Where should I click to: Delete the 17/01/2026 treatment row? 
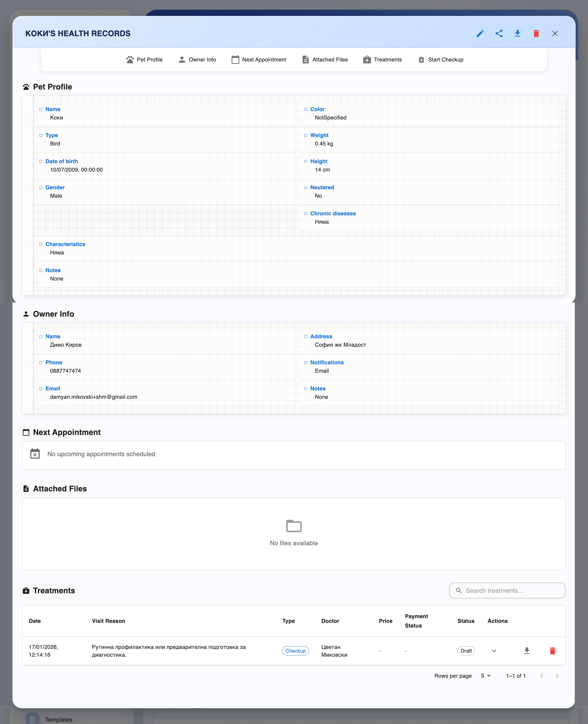552,651
